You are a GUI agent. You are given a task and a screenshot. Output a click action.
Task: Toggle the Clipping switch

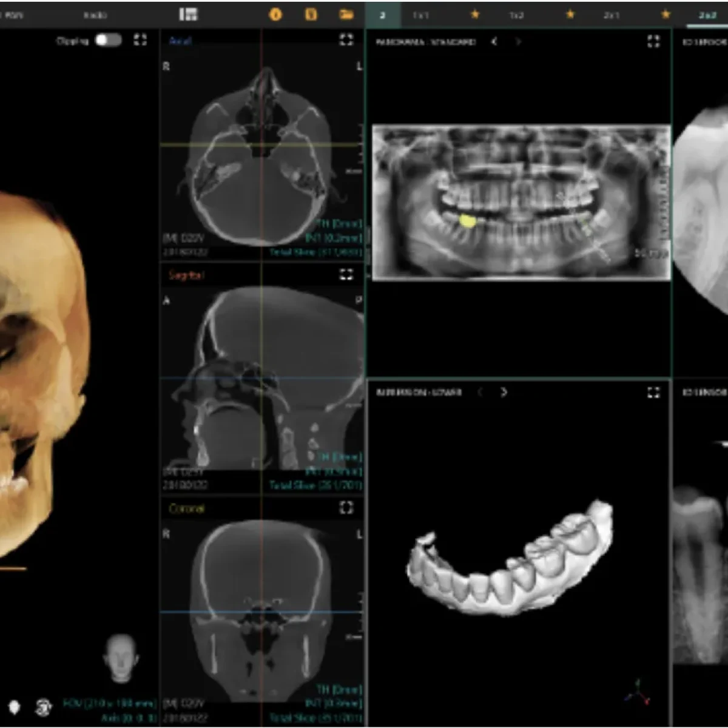tap(109, 40)
